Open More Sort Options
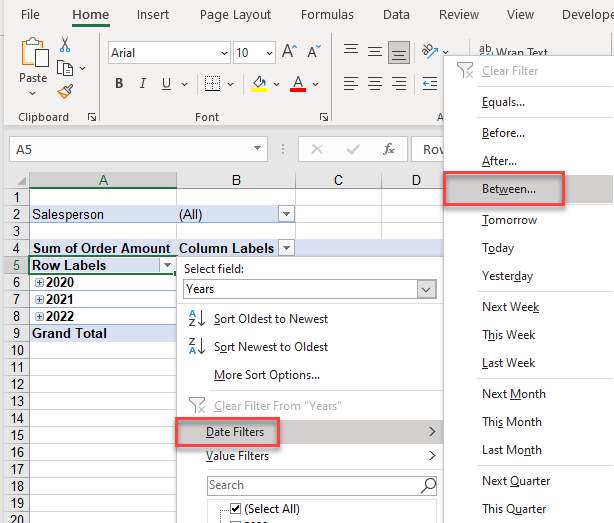The image size is (614, 523). point(266,375)
